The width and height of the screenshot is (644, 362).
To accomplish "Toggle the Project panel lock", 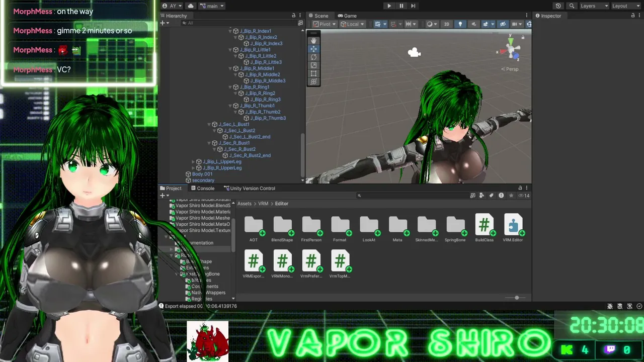I will click(x=520, y=188).
